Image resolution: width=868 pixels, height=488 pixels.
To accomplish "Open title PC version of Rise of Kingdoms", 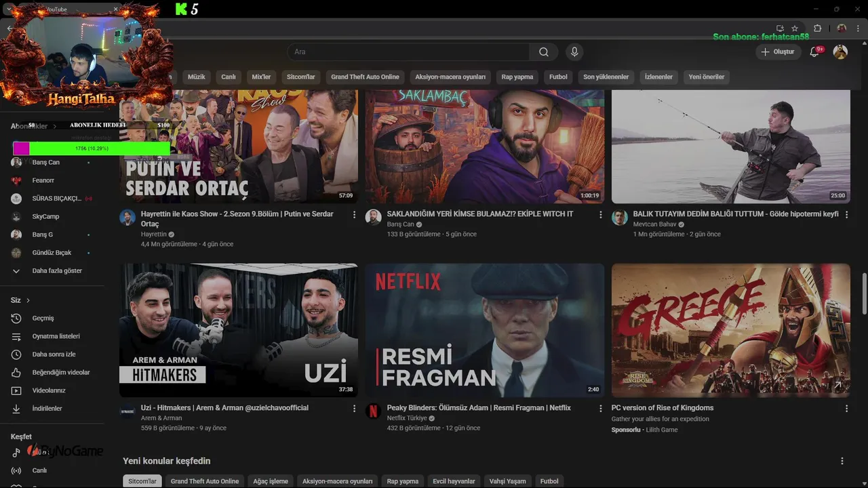I will click(663, 408).
